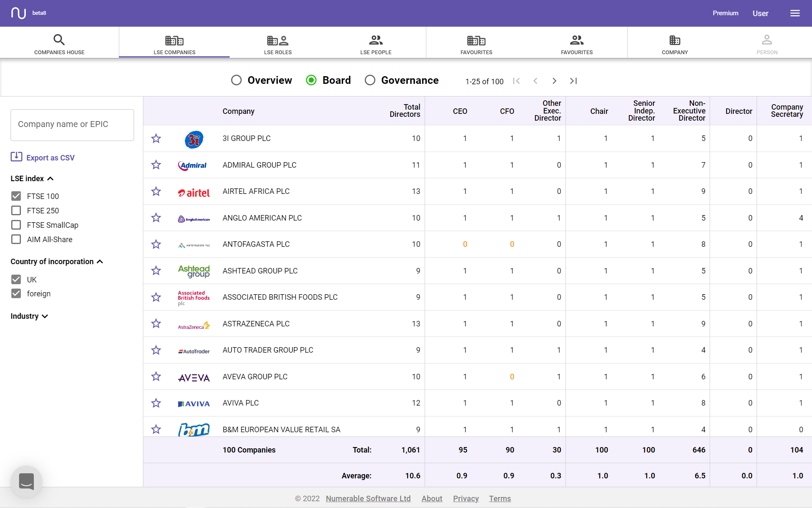Collapse Country of incorporation section
This screenshot has width=812, height=508.
click(x=57, y=262)
